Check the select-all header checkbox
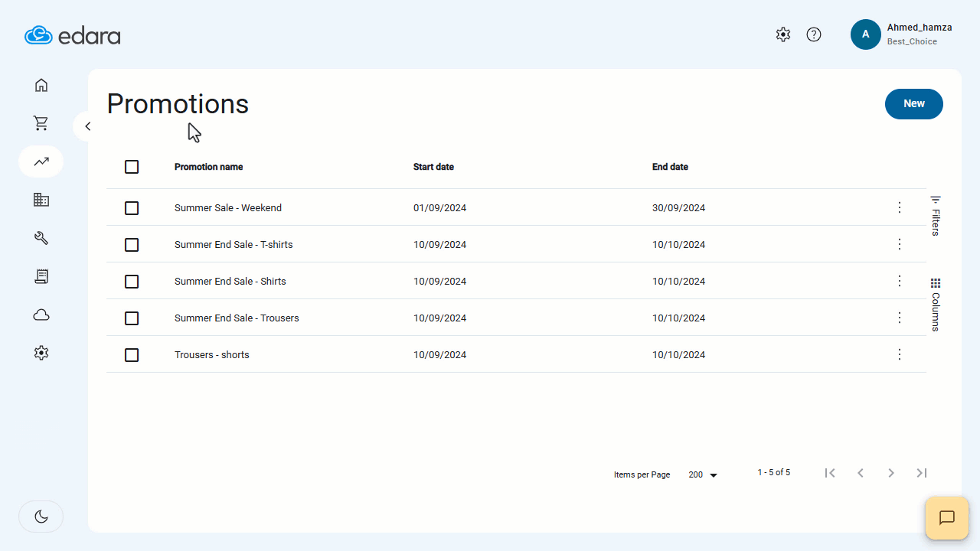 tap(132, 167)
